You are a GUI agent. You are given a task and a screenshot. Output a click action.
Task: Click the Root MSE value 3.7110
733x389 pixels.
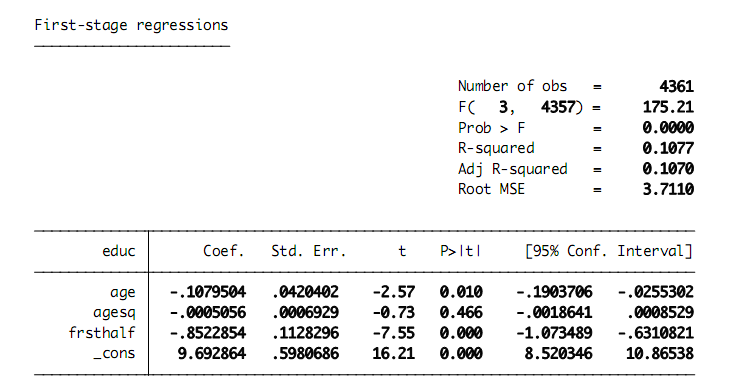pyautogui.click(x=668, y=189)
